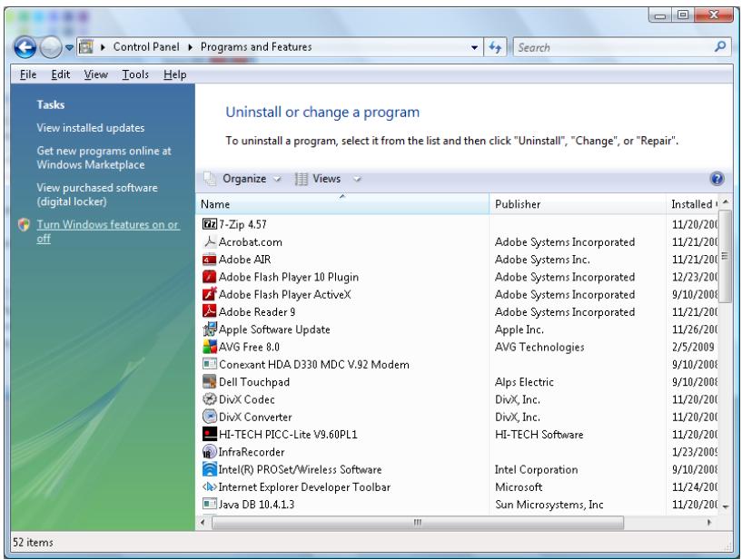The image size is (742, 560).
Task: Click the Refresh arrows icon beside address bar
Action: coord(495,47)
